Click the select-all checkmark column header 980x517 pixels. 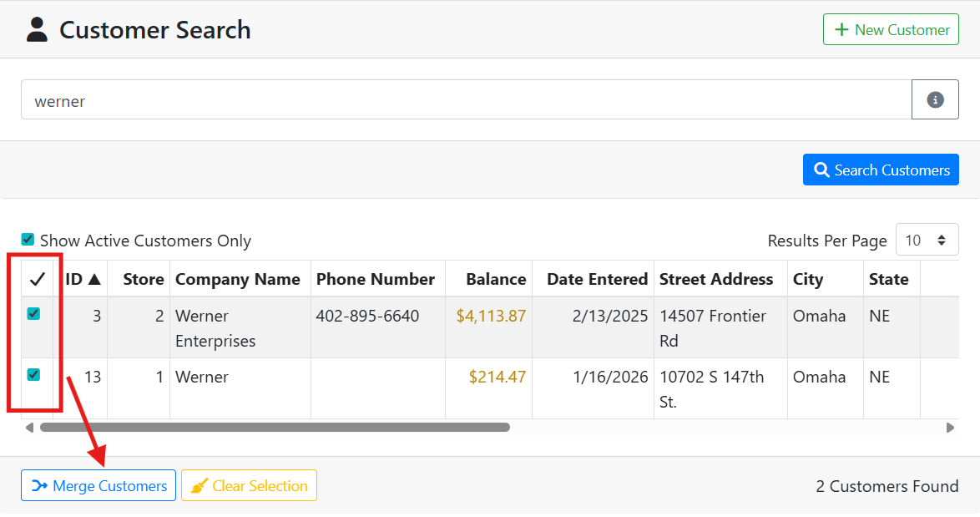(x=37, y=279)
